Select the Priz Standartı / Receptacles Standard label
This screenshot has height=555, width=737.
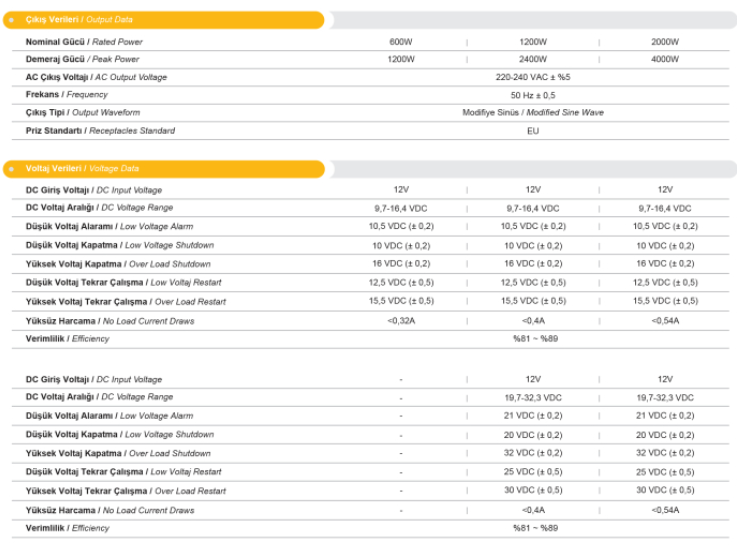point(100,131)
